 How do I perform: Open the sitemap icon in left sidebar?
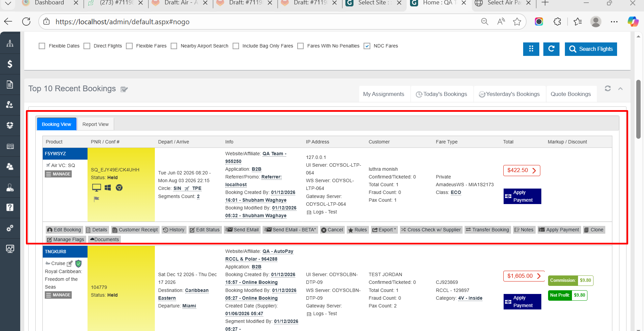[10, 43]
